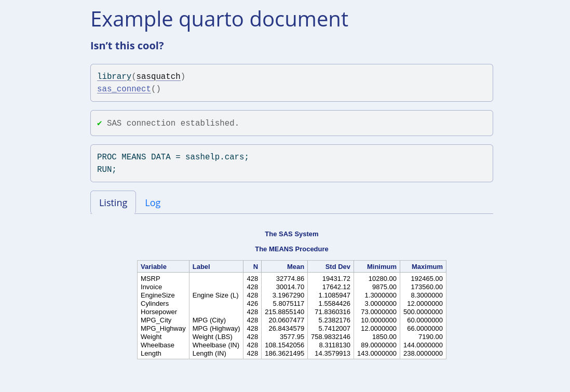The height and width of the screenshot is (392, 570).
Task: Click the green checkmark status icon
Action: (100, 124)
